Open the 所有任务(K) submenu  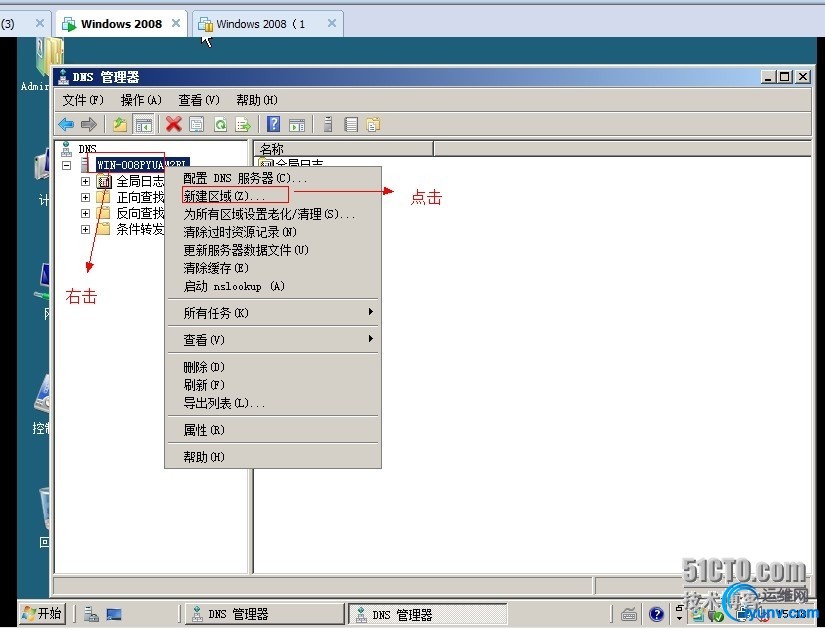(x=273, y=313)
